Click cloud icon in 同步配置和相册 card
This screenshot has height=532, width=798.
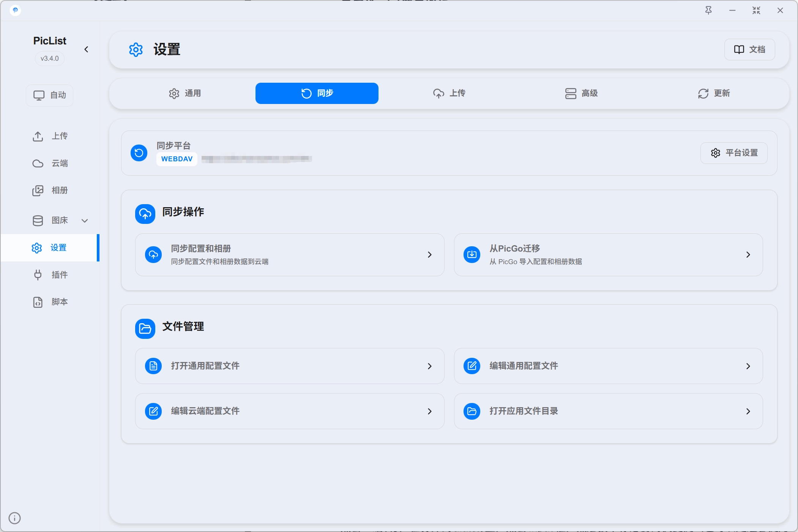(153, 255)
